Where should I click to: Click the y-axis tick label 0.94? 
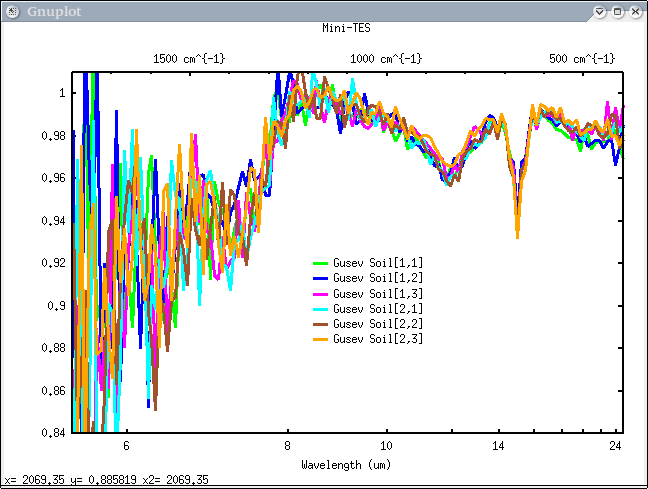tap(54, 221)
